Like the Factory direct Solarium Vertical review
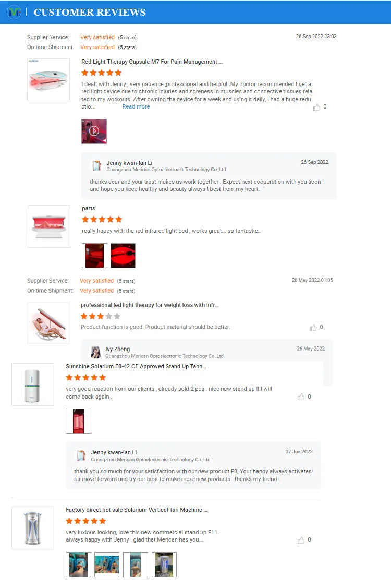Viewport: 391px width, 588px height. pos(301,540)
